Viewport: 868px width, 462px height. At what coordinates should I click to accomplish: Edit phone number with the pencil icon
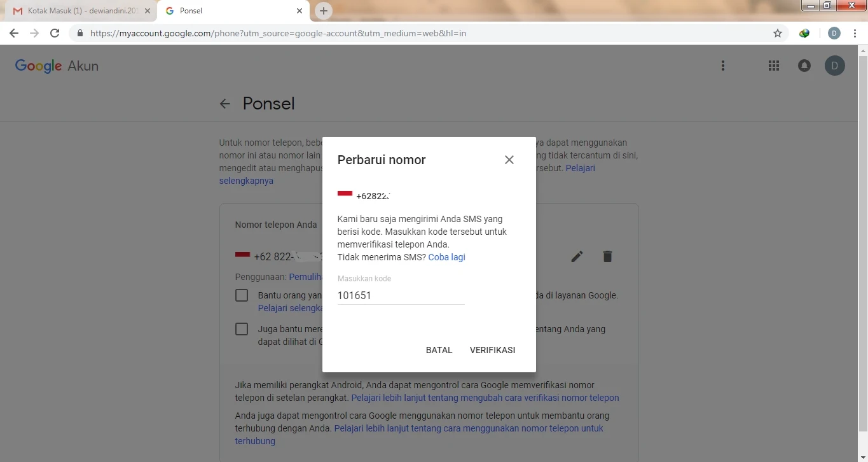pyautogui.click(x=577, y=256)
